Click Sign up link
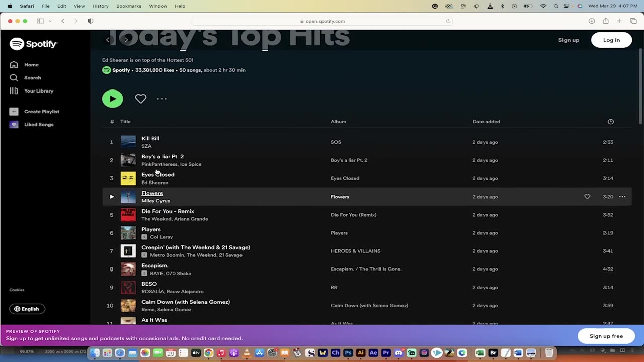Screen dimensions: 644x362 coord(569,40)
